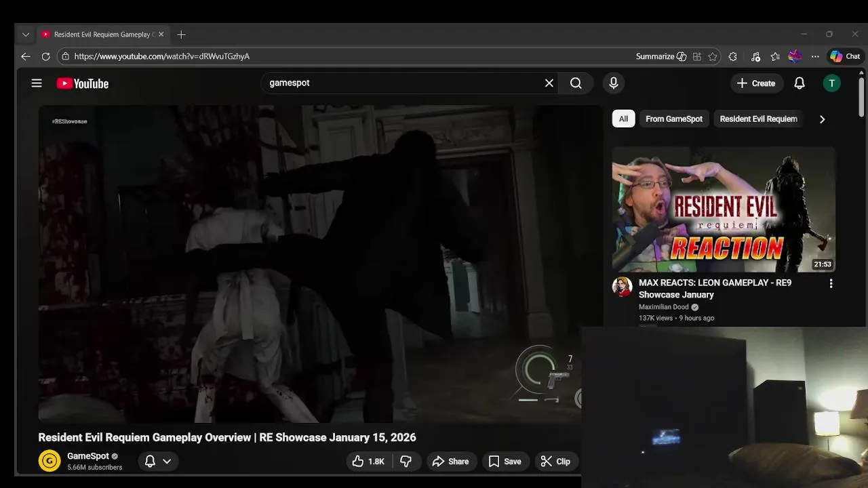Screen dimensions: 868x488
Task: Select the All filter chip
Action: 623,119
